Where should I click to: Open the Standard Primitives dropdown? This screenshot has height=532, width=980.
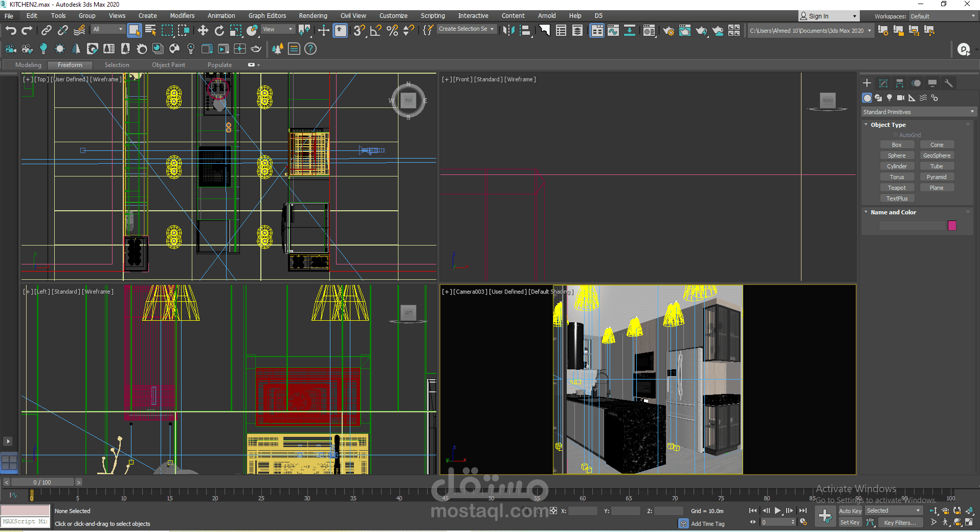click(918, 112)
